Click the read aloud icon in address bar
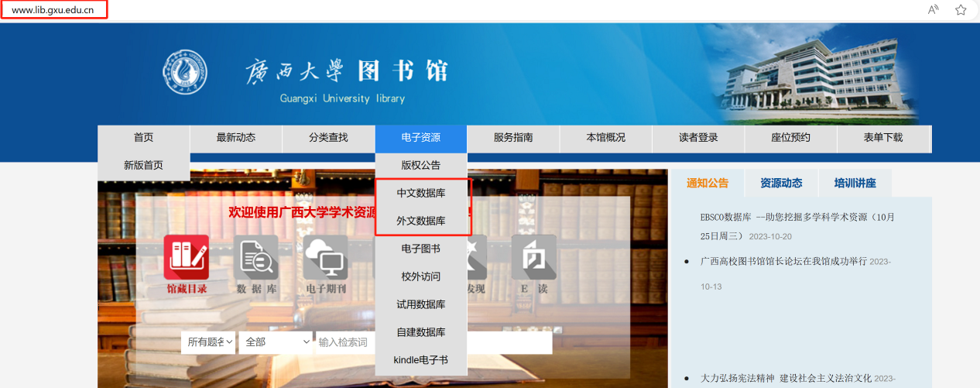Screen dimensions: 980x388 click(934, 10)
